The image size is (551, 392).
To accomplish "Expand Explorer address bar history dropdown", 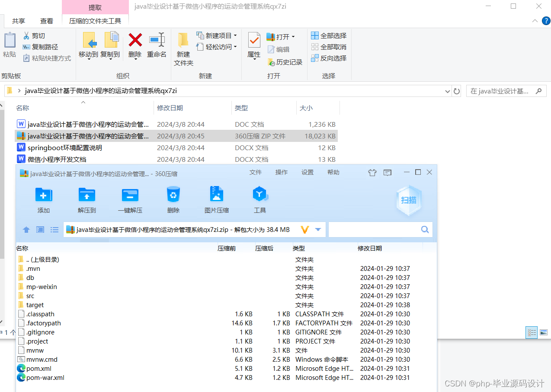I will [x=448, y=91].
